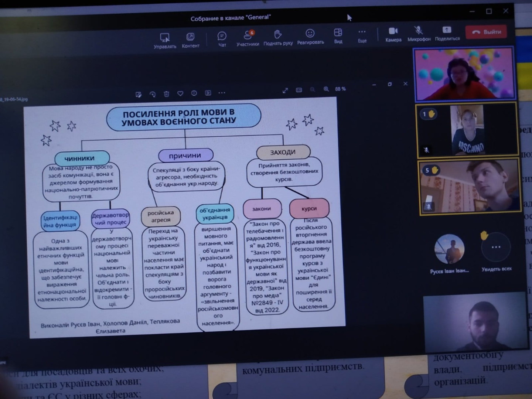Image resolution: width=532 pixels, height=399 pixels.
Task: Set the photo to actual size view
Action: [299, 90]
